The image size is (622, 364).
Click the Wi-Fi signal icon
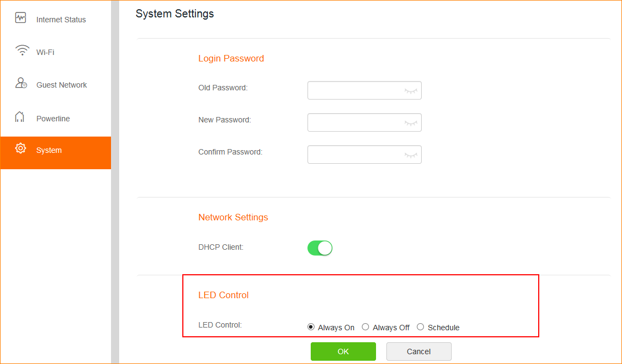pos(22,51)
